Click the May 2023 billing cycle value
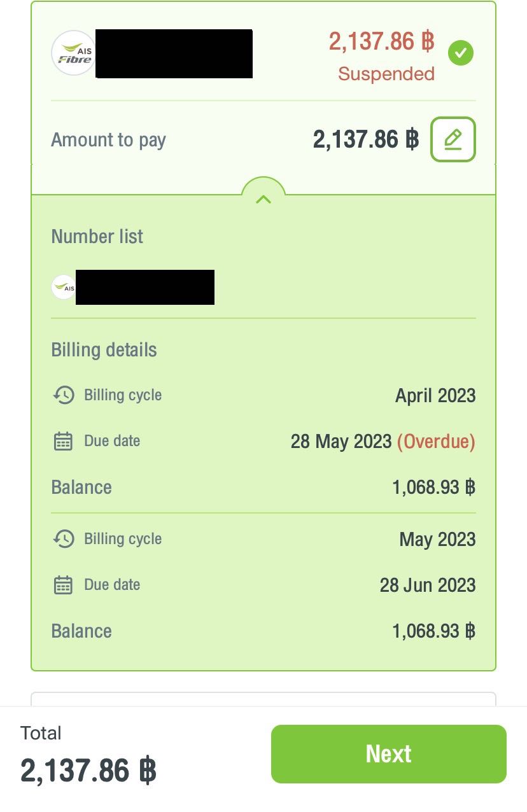 (437, 539)
